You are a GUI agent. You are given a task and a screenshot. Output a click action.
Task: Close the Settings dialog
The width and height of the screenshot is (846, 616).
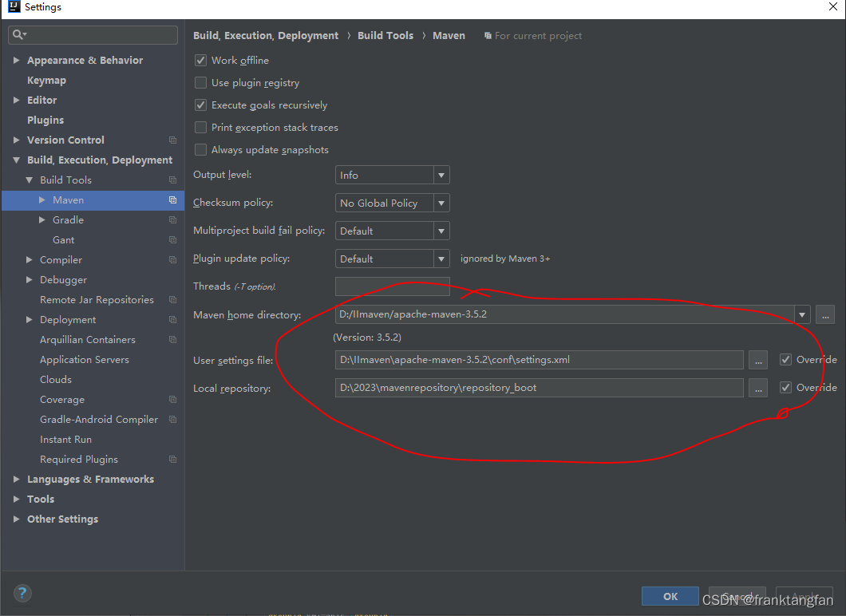click(832, 6)
